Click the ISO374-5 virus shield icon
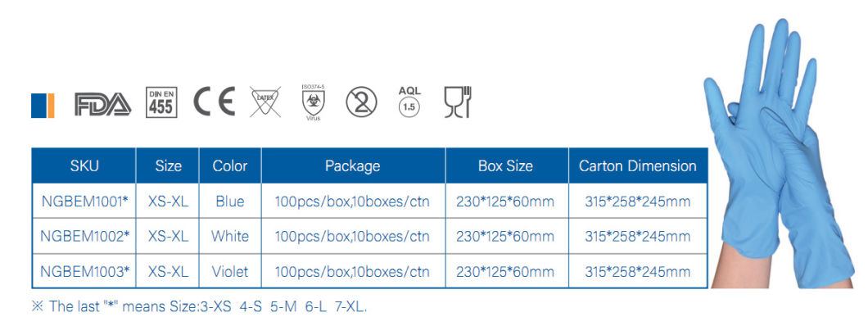This screenshot has width=868, height=326. (x=314, y=102)
